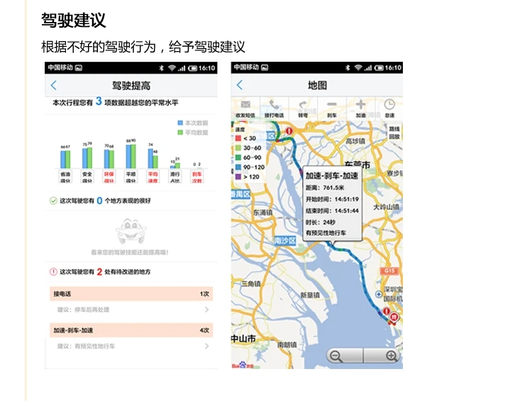Screen dimensions: 532x401
Task: Select the 省油得分 chart category
Action: 65,177
